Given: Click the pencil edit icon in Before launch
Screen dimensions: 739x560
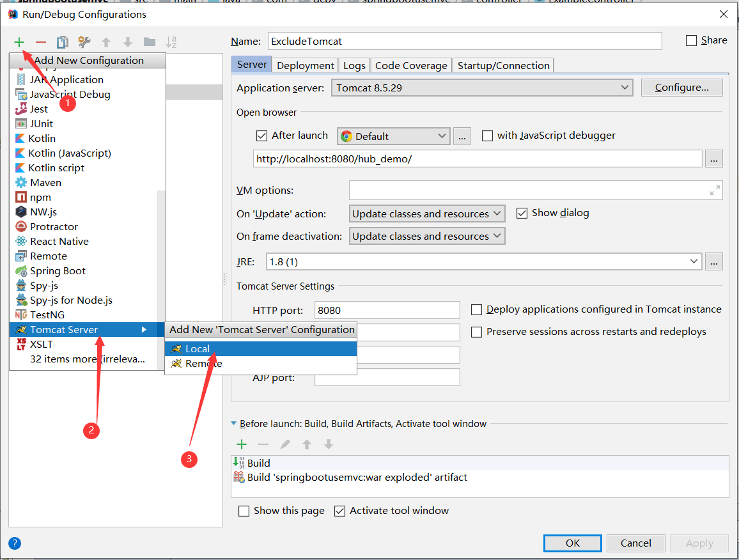Looking at the screenshot, I should coord(285,444).
